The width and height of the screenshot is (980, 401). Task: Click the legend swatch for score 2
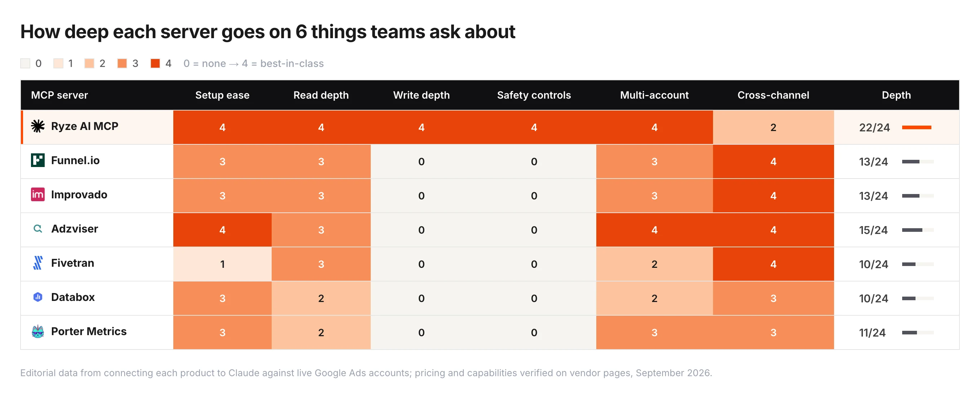pyautogui.click(x=89, y=63)
